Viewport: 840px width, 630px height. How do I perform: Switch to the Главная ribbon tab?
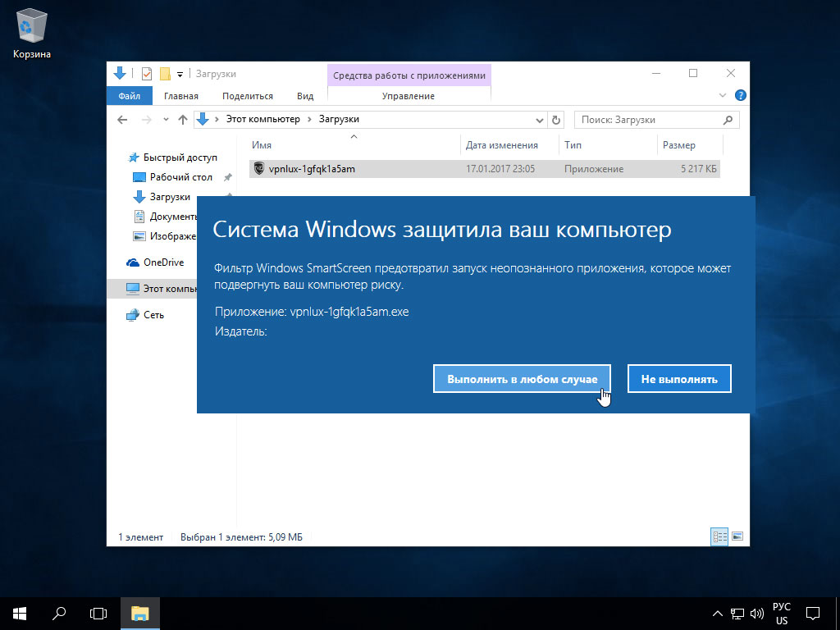point(181,96)
